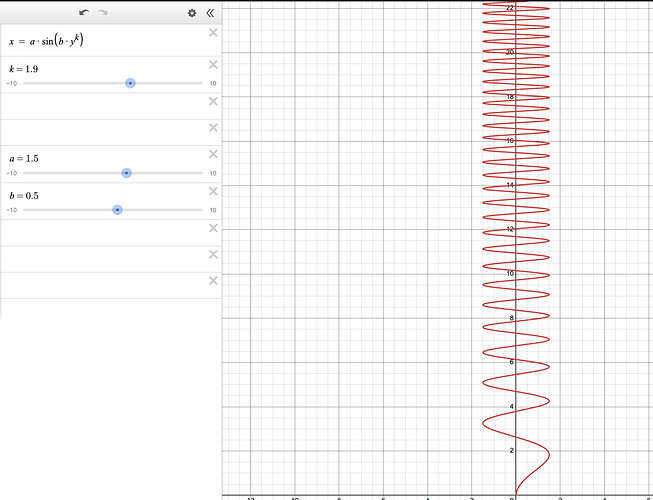Click the red curve's first peak near y=2

coord(549,455)
